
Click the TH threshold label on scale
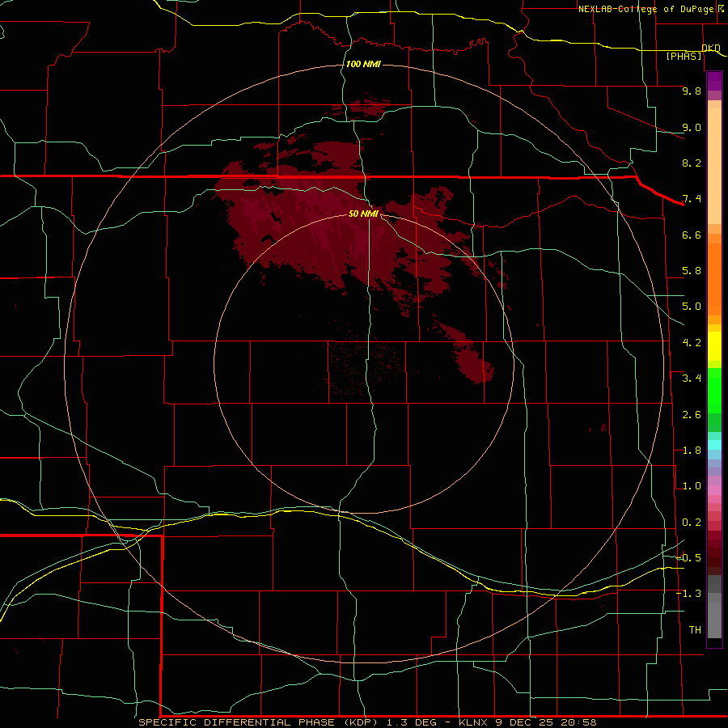tap(695, 630)
